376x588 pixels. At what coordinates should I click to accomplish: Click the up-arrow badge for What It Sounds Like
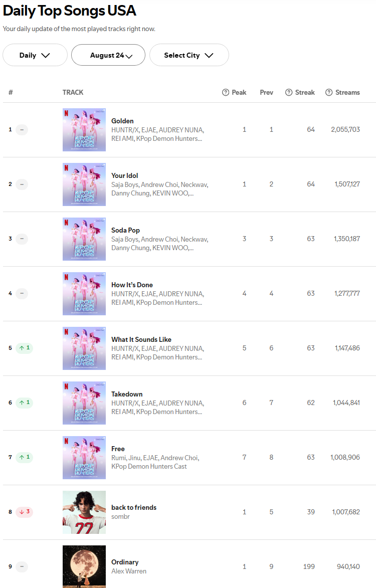point(24,348)
